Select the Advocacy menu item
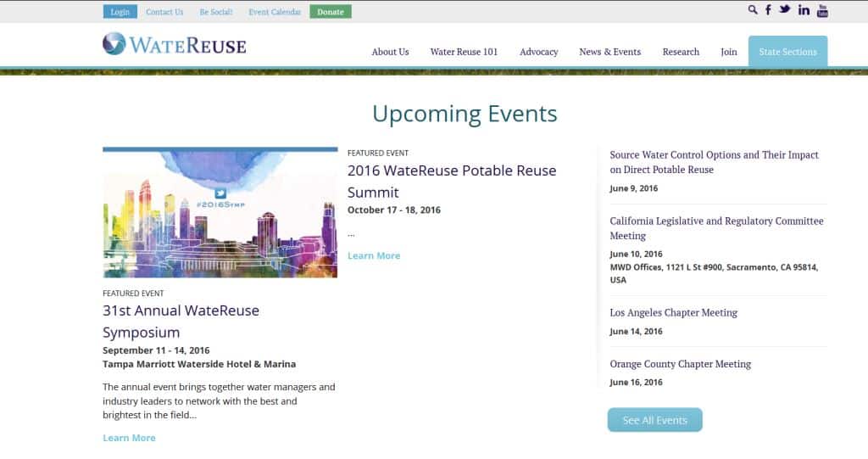This screenshot has width=868, height=459. (x=538, y=52)
